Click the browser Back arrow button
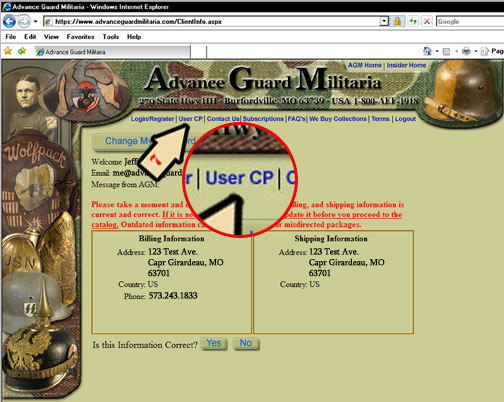Viewport: 504px width, 402px height. pyautogui.click(x=9, y=22)
